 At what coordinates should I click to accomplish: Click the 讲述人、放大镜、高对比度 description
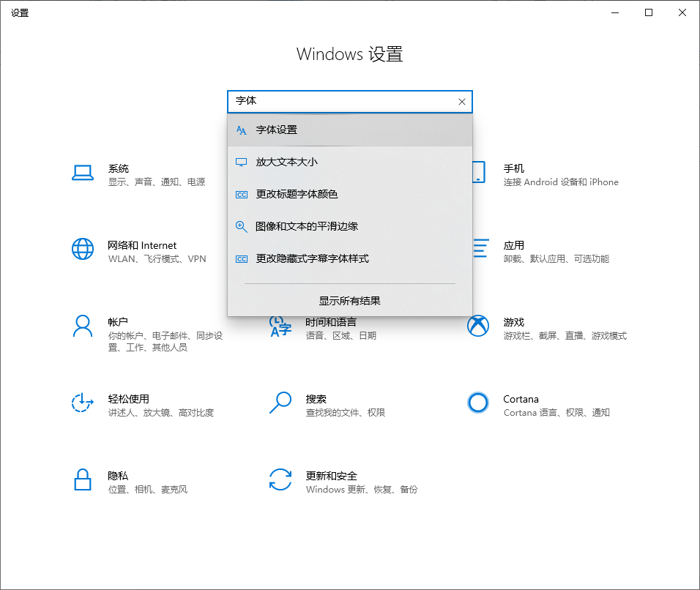(161, 413)
